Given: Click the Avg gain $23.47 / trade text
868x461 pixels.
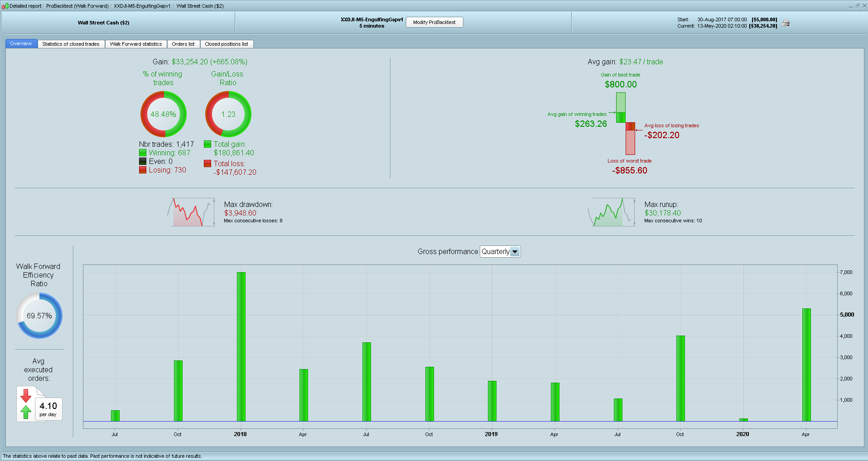Looking at the screenshot, I should [625, 62].
